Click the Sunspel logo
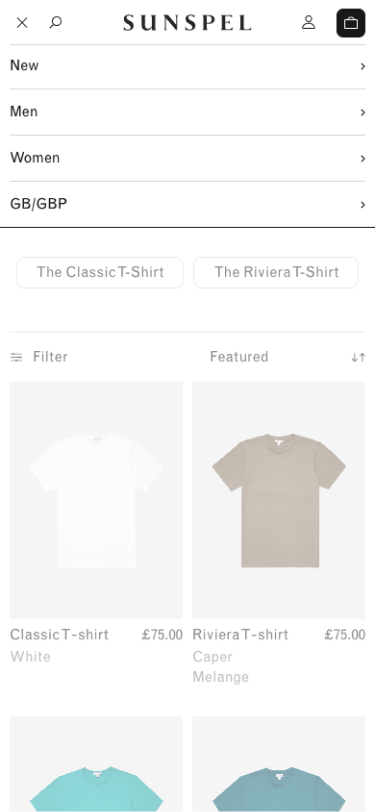The width and height of the screenshot is (375, 812). tap(187, 23)
